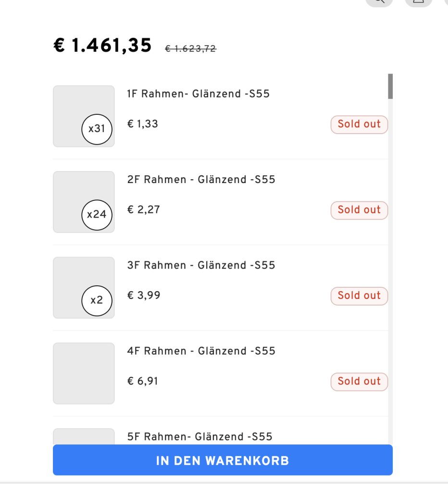This screenshot has height=492, width=448.
Task: Click Sold out badge for 3F Rahmen
Action: [x=359, y=296]
